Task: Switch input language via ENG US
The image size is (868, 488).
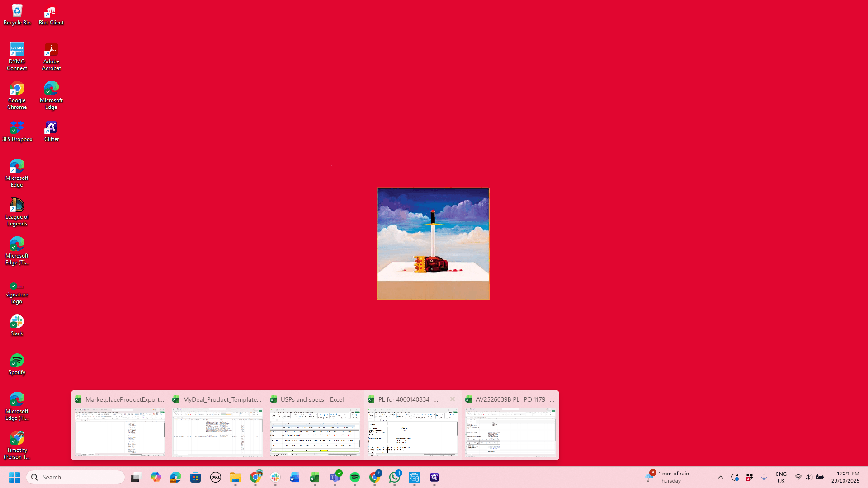Action: point(781,477)
